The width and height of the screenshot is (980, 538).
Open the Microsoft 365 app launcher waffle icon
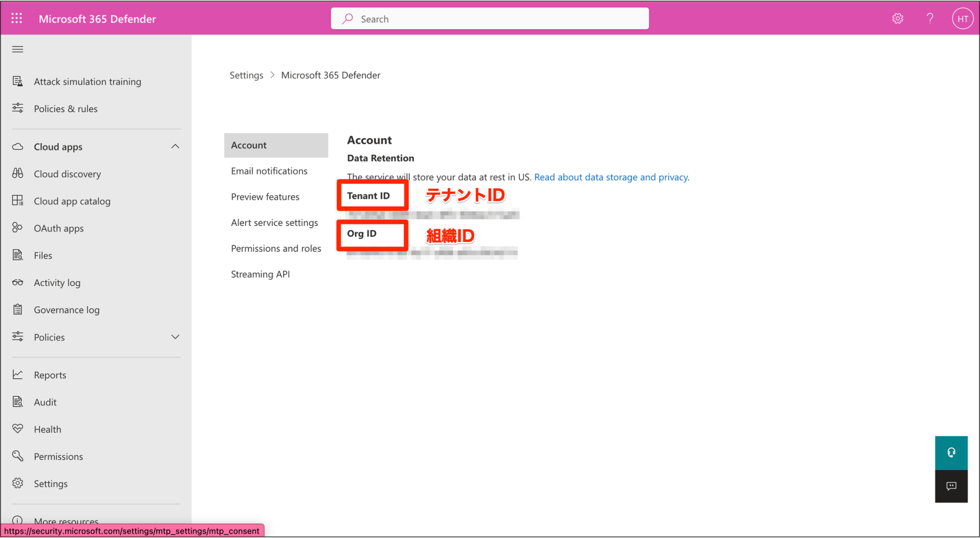[17, 18]
